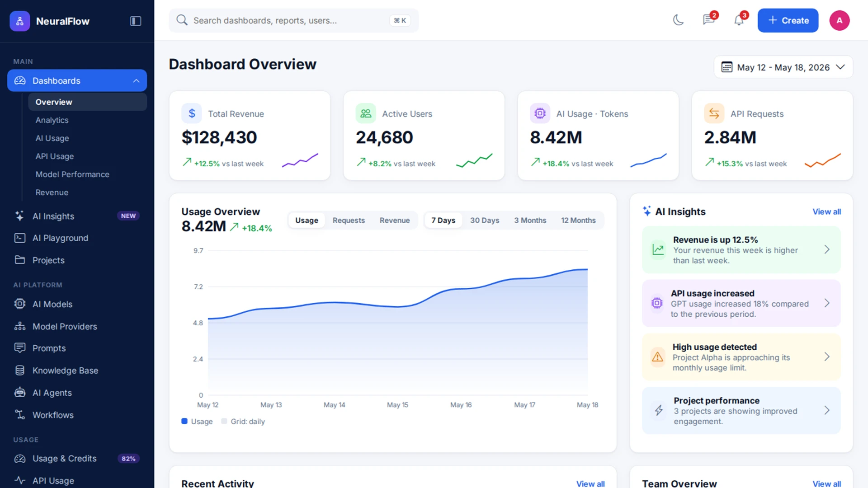The height and width of the screenshot is (488, 868).
Task: Select the 12 Months range
Action: coord(578,220)
